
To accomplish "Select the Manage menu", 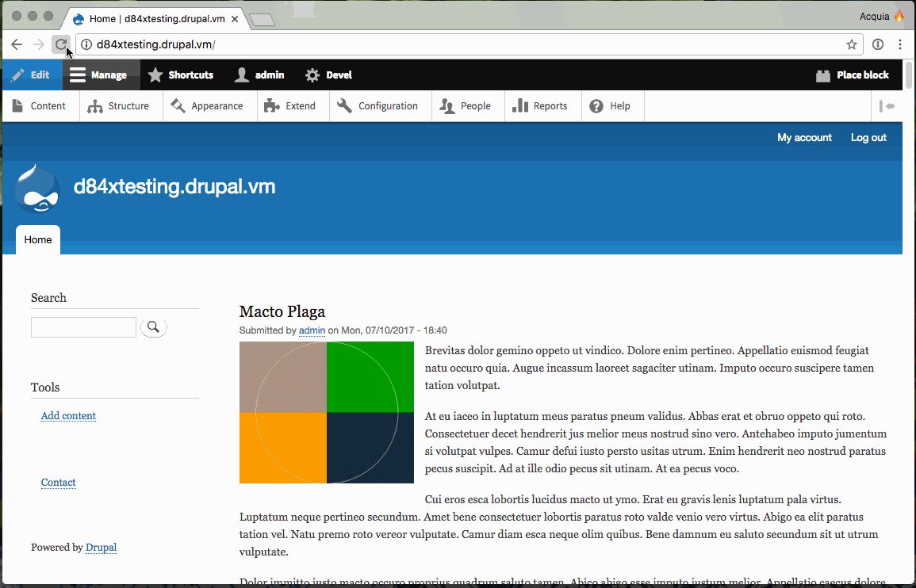I will 101,74.
